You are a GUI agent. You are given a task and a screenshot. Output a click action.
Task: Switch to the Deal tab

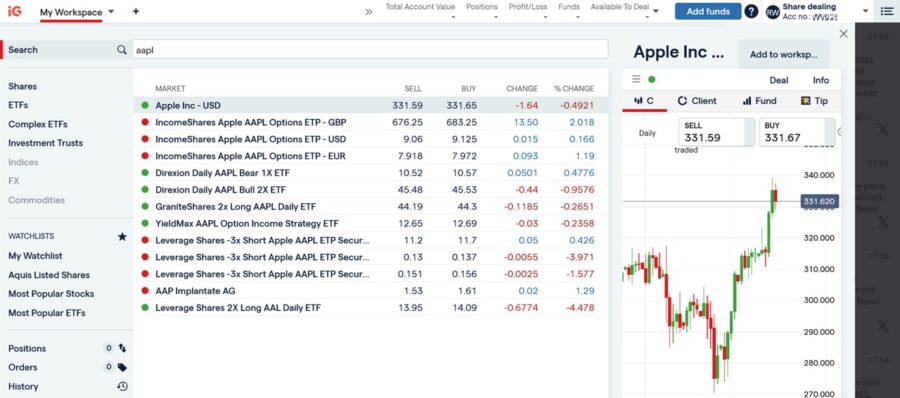point(779,80)
